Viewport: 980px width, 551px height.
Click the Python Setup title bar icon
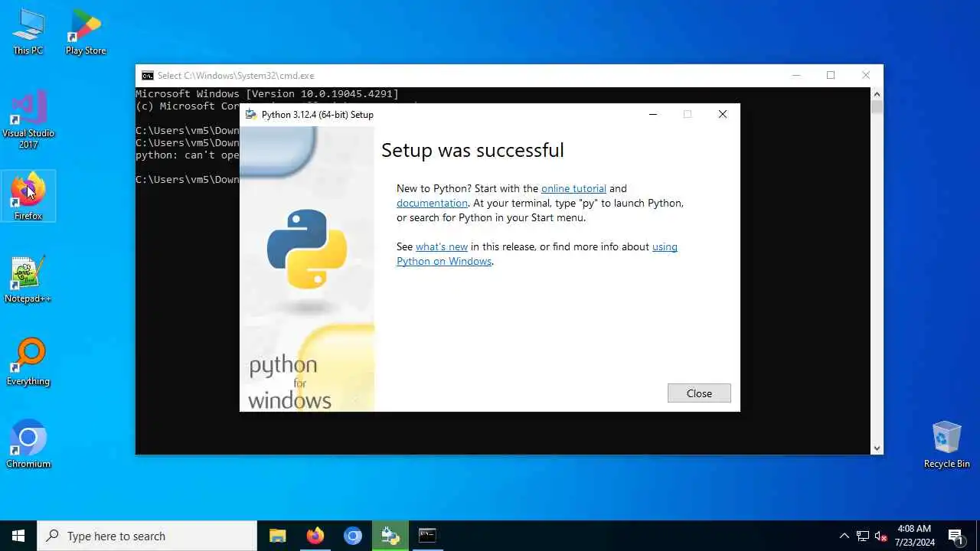coord(250,115)
